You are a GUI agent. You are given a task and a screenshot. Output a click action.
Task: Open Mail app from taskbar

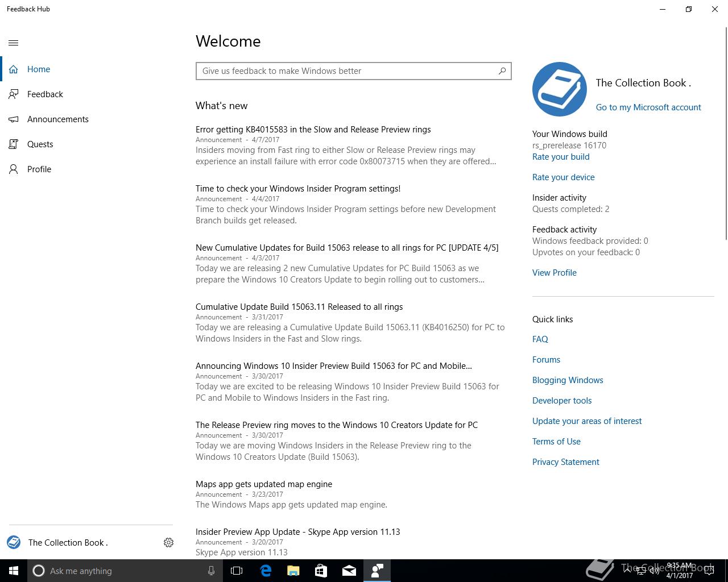point(349,571)
